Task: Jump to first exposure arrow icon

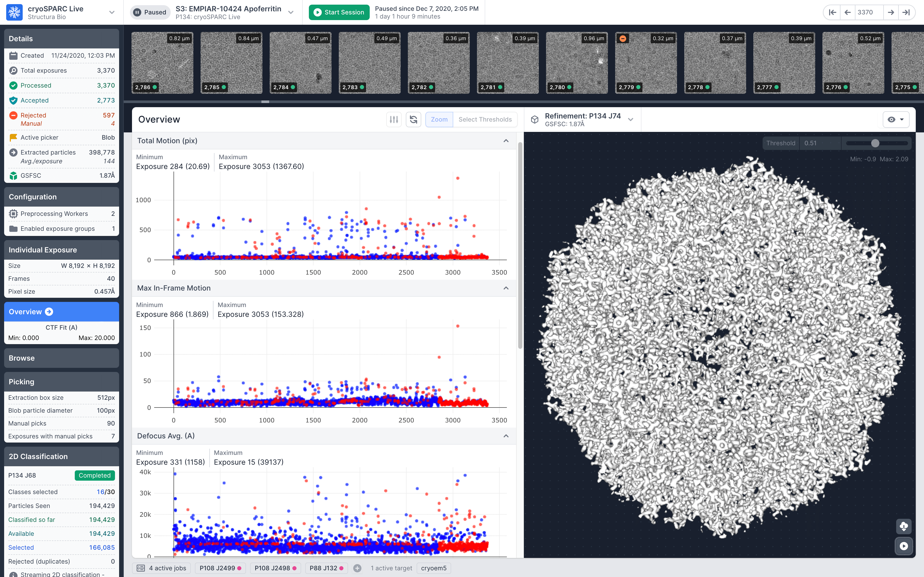Action: (x=832, y=12)
